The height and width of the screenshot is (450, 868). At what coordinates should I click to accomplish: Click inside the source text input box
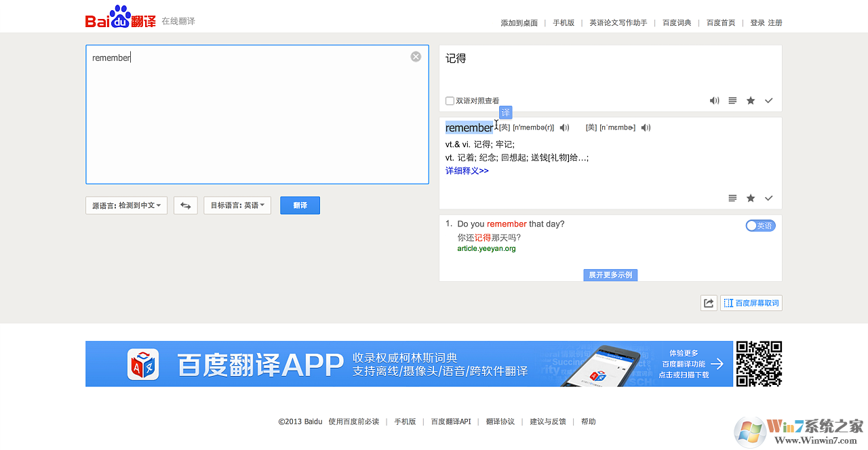pyautogui.click(x=257, y=122)
